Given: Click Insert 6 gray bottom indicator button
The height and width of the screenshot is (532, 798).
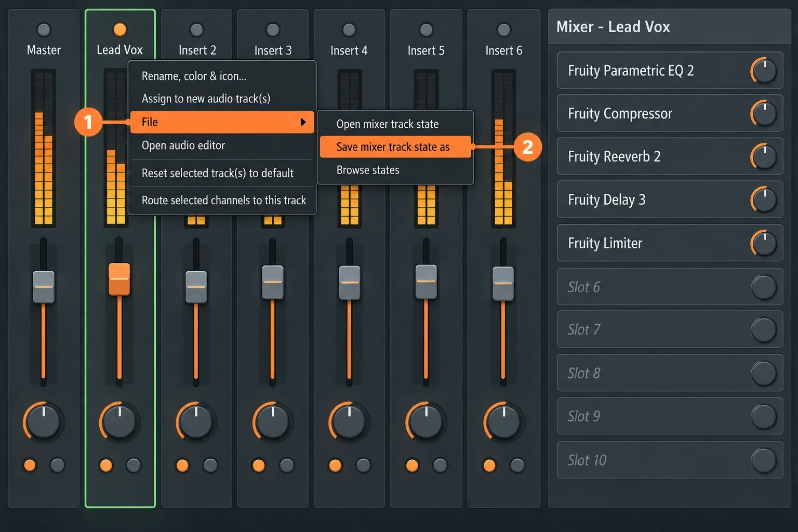Looking at the screenshot, I should (517, 465).
